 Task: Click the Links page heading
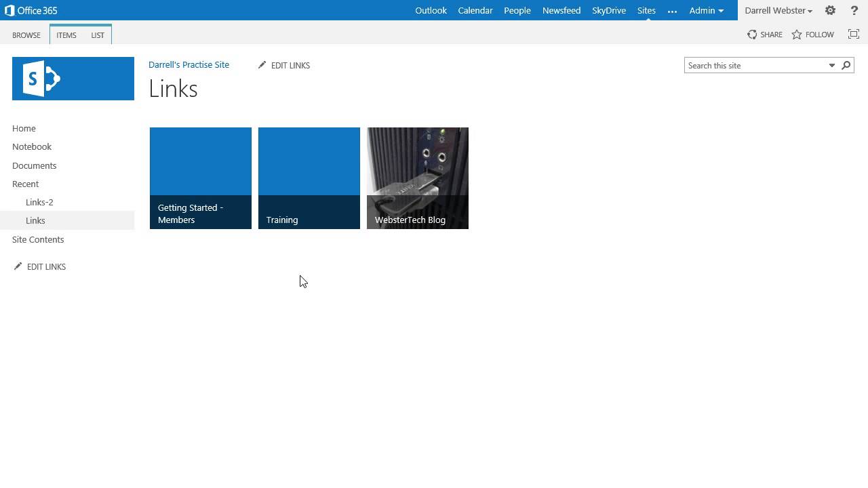click(x=174, y=89)
